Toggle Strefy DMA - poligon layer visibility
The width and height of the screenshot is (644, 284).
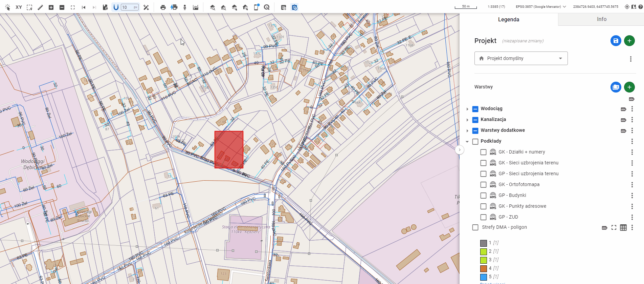pyautogui.click(x=475, y=227)
